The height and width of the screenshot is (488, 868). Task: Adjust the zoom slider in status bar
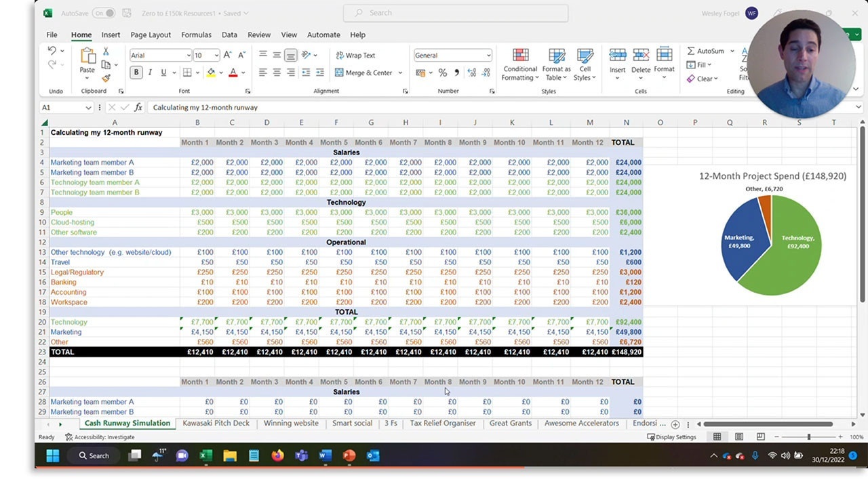pyautogui.click(x=808, y=437)
